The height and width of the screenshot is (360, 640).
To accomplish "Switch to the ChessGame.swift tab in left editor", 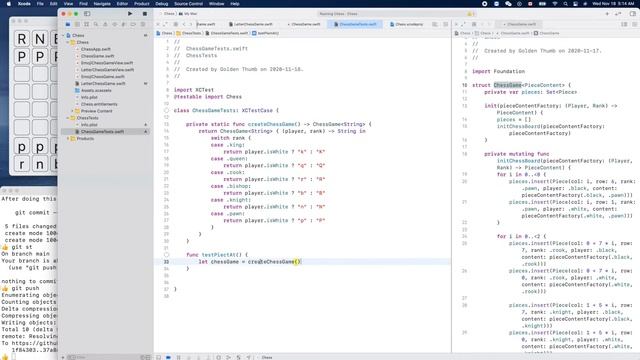I will [304, 24].
